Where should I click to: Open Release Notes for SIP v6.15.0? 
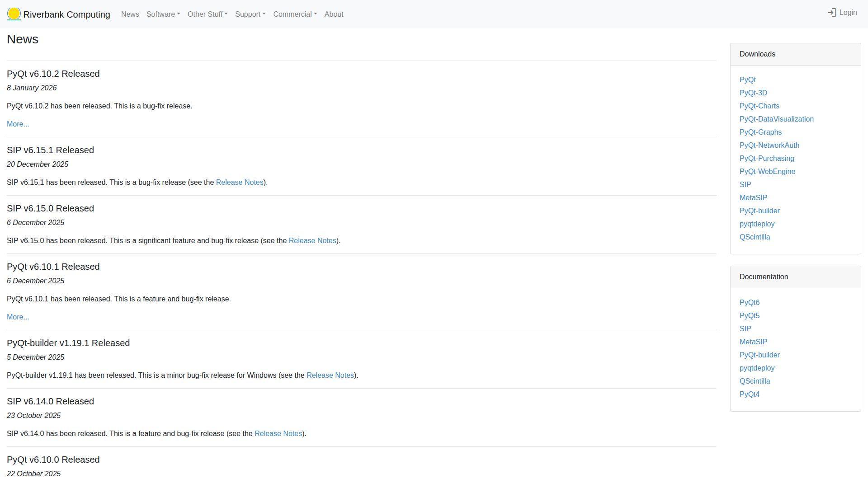pos(312,241)
